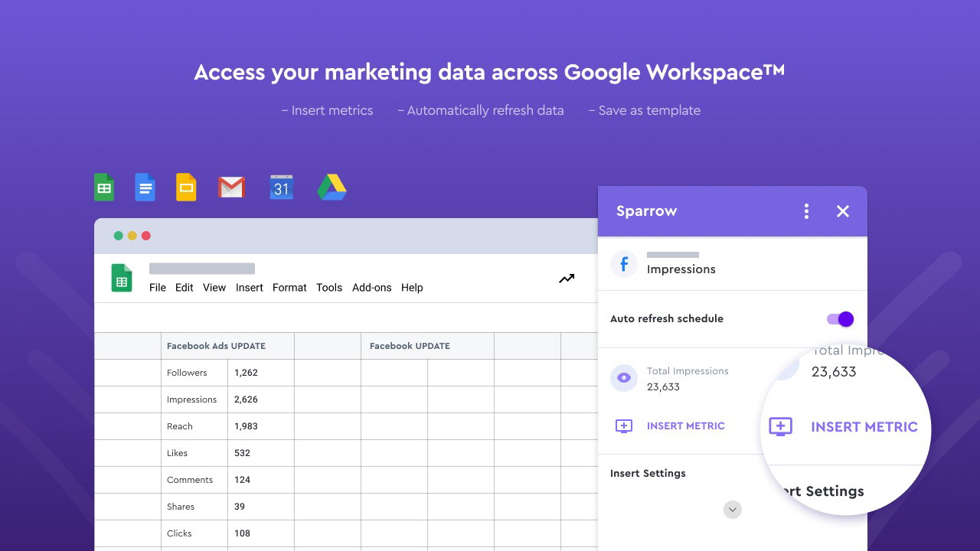Open Sparrow's three-dot options menu

pos(806,211)
